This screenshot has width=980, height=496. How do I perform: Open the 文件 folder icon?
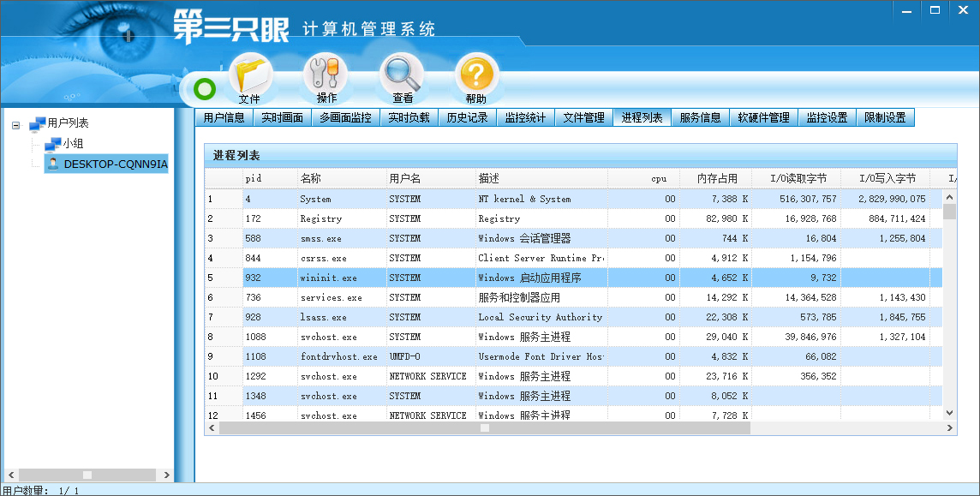pos(251,80)
